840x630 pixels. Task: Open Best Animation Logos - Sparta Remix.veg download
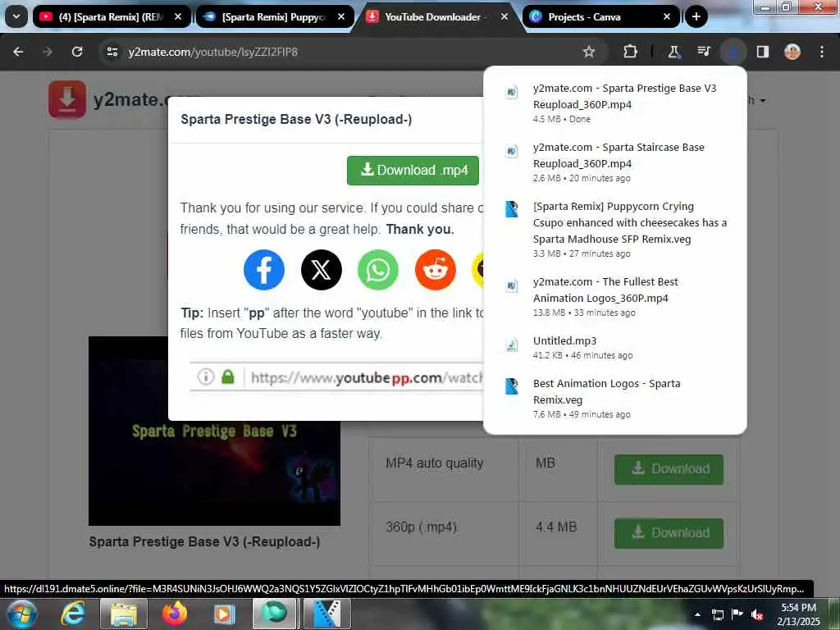pos(615,398)
